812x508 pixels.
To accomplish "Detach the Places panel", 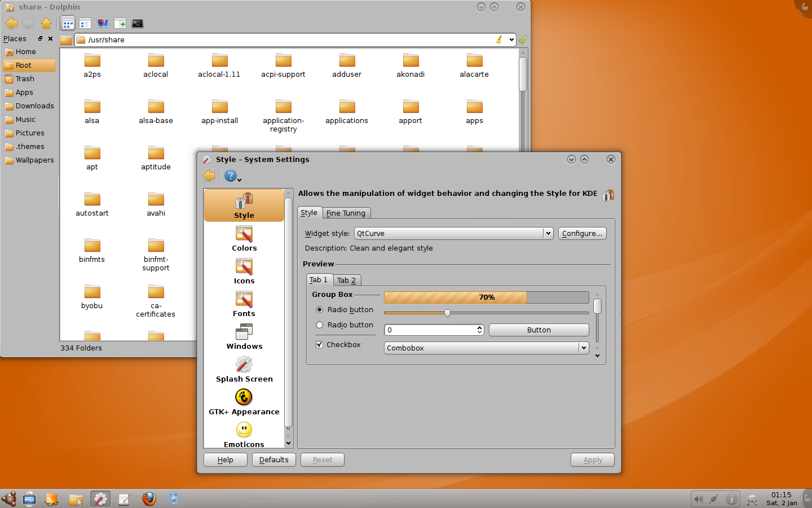I will (x=40, y=39).
